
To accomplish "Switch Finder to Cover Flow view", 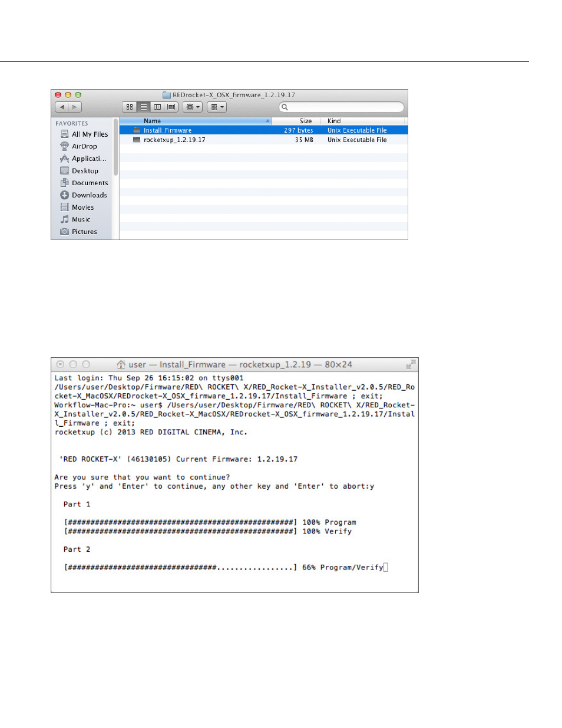I will 171,107.
